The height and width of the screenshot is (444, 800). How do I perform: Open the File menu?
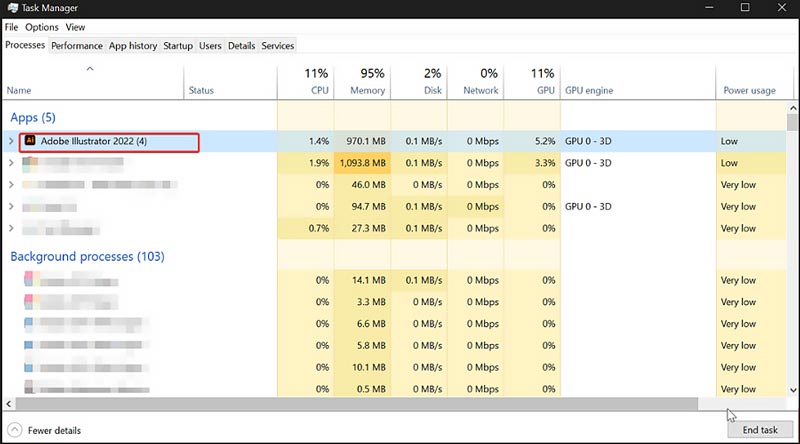(12, 27)
